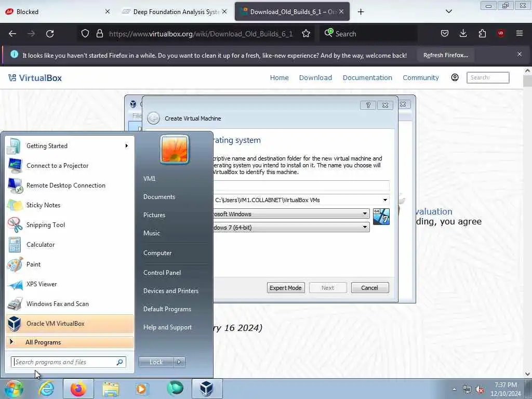Bookmark this page with the star icon
This screenshot has width=532, height=399.
[305, 34]
